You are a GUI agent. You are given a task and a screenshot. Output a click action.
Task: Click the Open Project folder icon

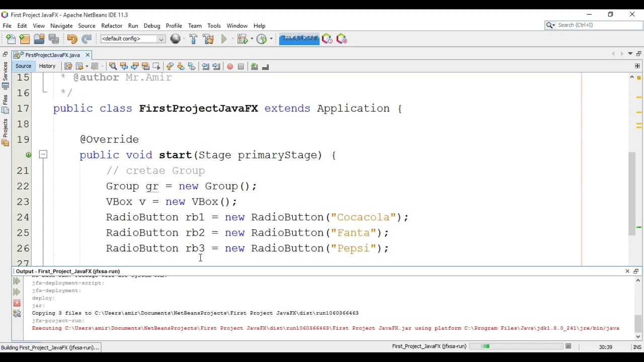pos(39,39)
